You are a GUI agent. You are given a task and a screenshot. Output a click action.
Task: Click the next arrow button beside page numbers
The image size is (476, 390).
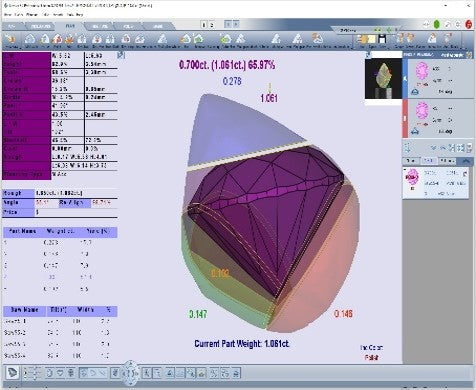pos(236,24)
